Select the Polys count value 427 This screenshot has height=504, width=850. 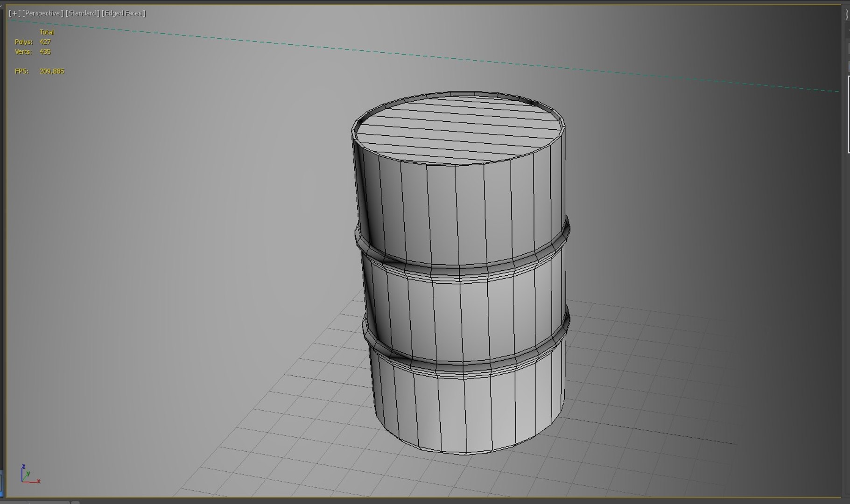[x=45, y=42]
